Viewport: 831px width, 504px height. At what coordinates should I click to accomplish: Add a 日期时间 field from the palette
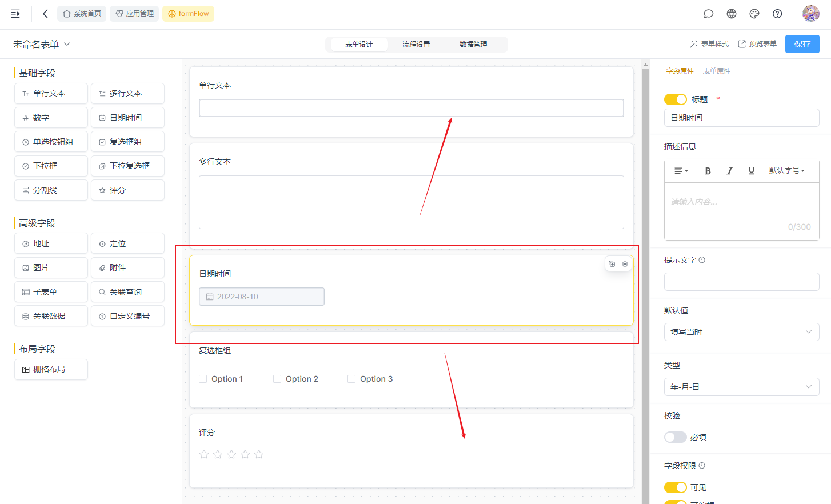(x=127, y=118)
